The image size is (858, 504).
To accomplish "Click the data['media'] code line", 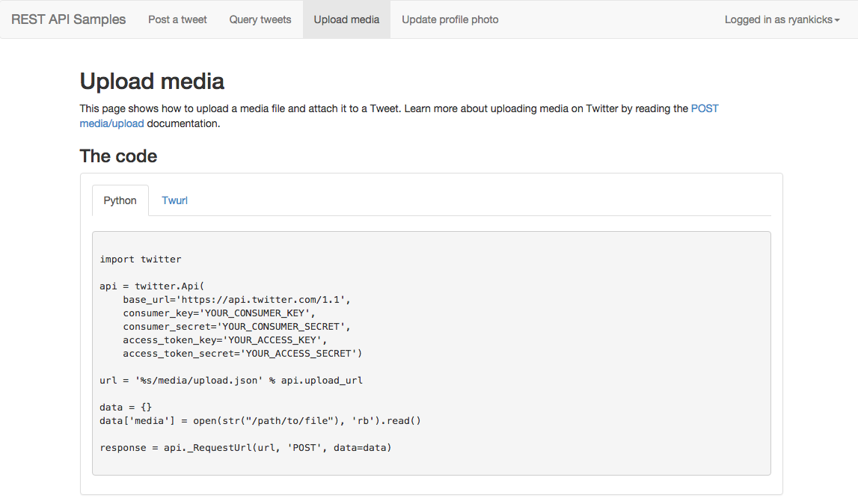I will 260,421.
